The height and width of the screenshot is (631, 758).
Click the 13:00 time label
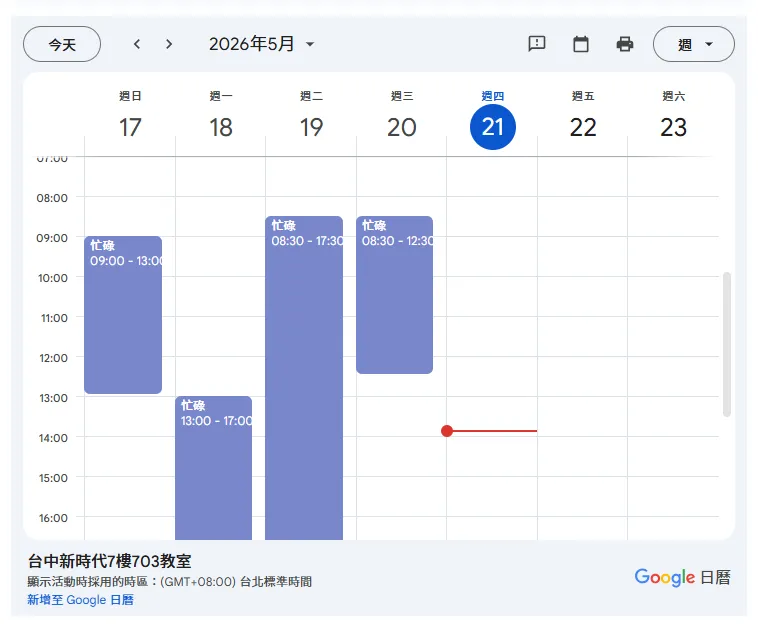point(53,398)
